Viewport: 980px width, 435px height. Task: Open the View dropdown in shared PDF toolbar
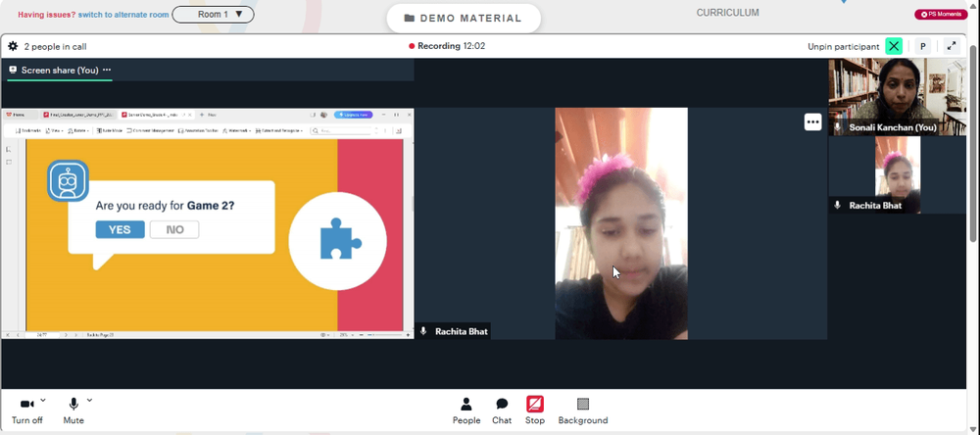54,130
